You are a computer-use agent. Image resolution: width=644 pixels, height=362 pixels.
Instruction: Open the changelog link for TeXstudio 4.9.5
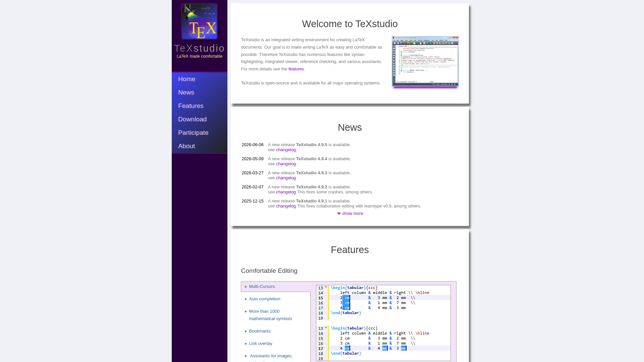tap(286, 150)
